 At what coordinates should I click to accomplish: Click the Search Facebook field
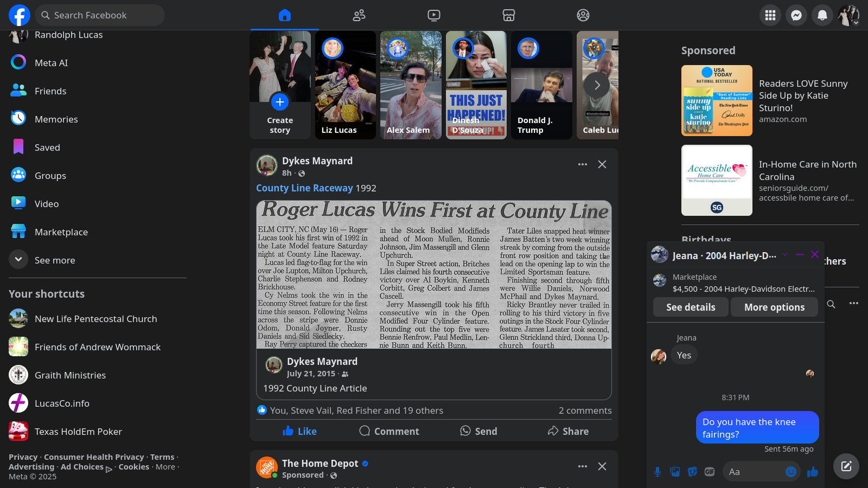pyautogui.click(x=100, y=15)
